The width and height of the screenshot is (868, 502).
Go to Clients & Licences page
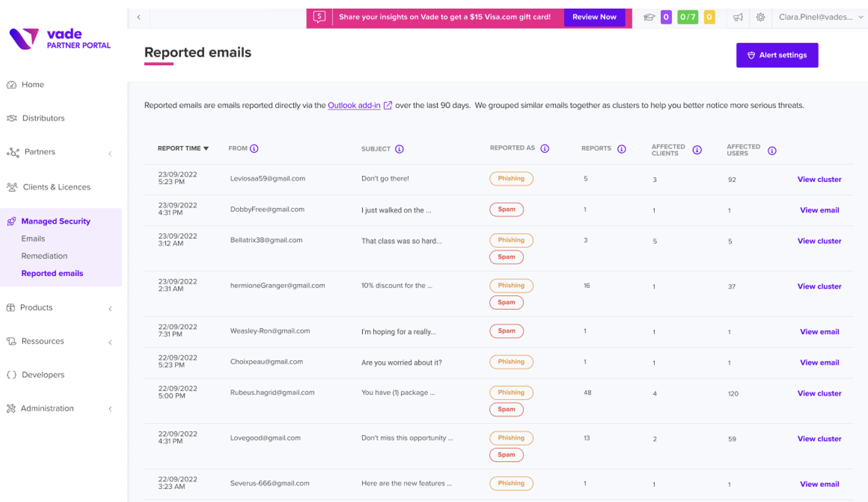click(56, 187)
